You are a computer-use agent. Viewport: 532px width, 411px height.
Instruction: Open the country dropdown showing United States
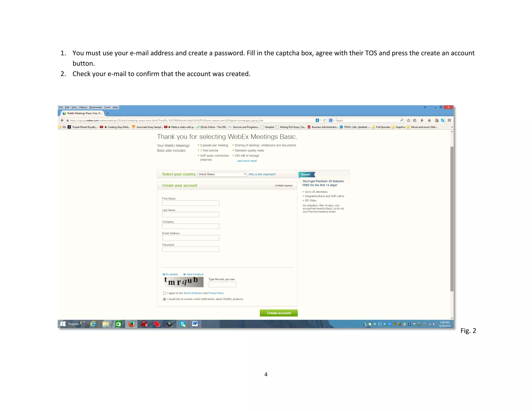[x=222, y=174]
